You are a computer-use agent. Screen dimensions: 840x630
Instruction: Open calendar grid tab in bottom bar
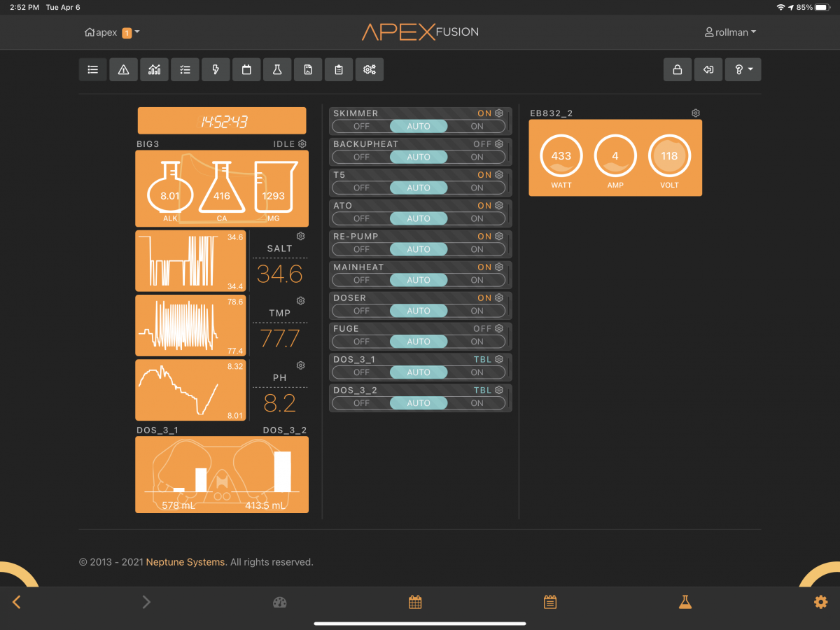point(415,602)
